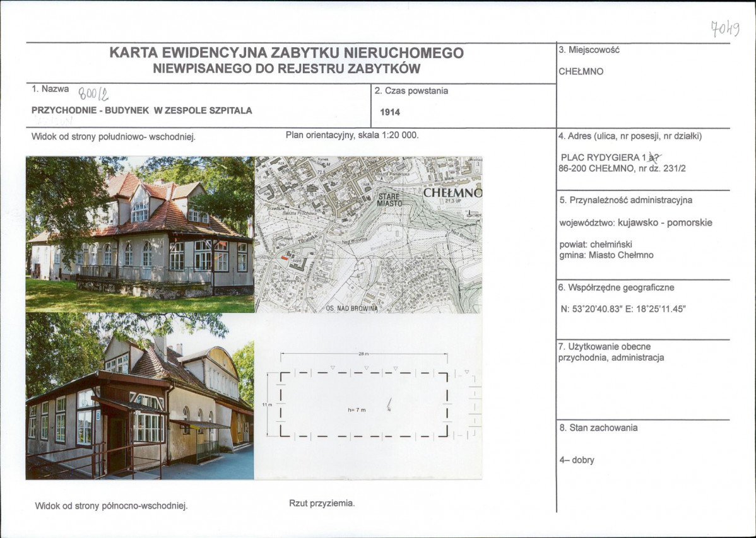
Task: Click the 28 m width dimension label
Action: click(363, 354)
